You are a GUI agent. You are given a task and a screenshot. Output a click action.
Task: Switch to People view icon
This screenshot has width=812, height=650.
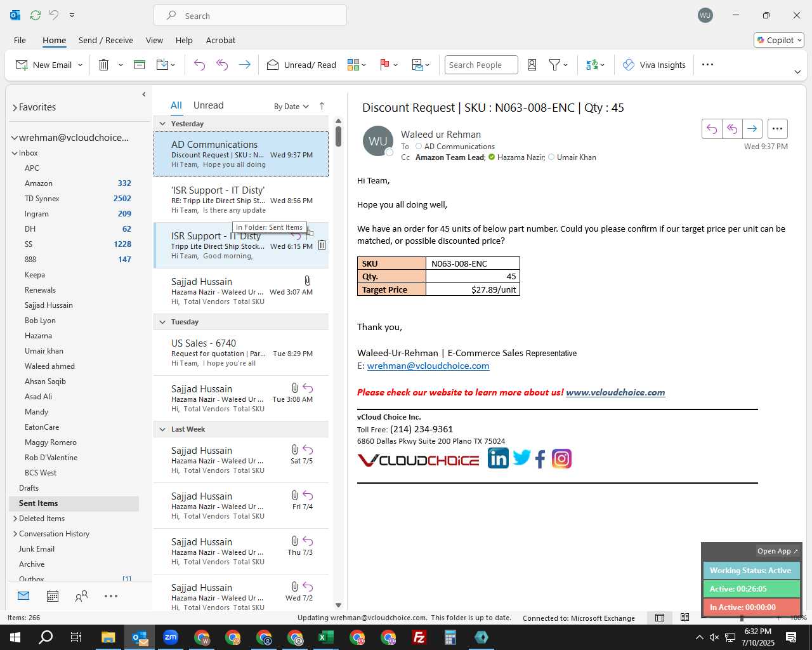(x=81, y=596)
